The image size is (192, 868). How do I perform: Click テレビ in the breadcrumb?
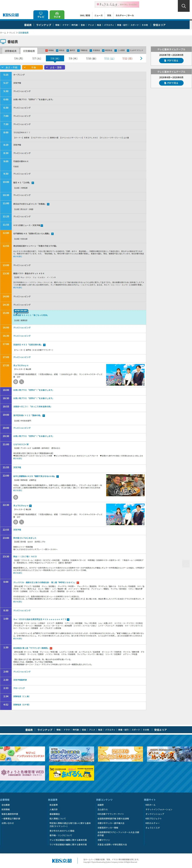[12, 33]
